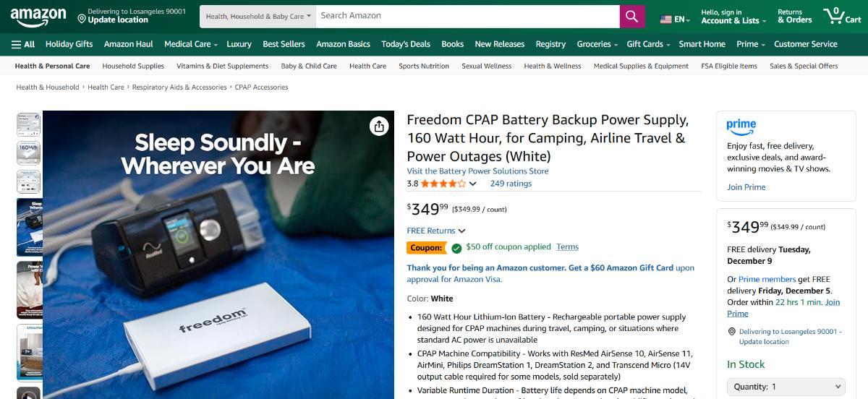Open the search category dropdown

click(x=258, y=16)
